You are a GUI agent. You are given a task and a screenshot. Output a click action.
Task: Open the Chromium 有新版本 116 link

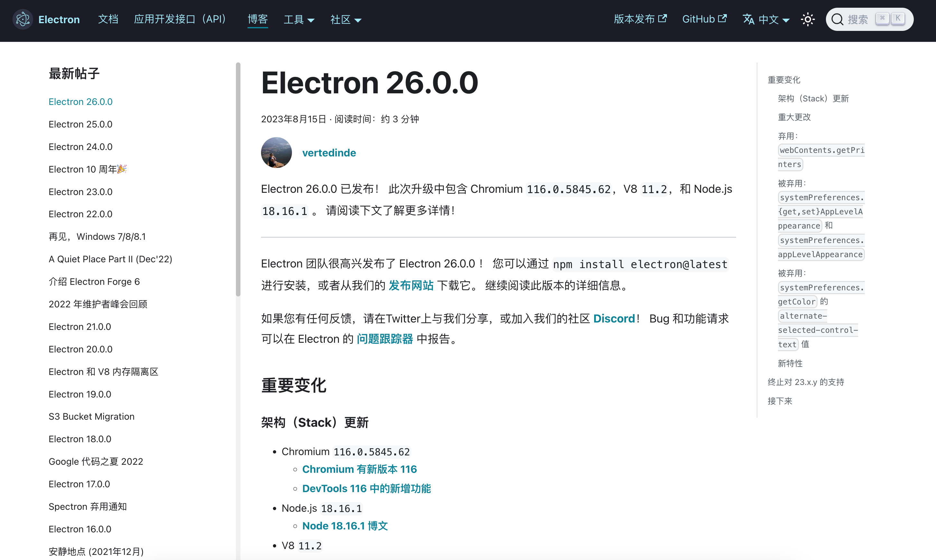click(359, 469)
